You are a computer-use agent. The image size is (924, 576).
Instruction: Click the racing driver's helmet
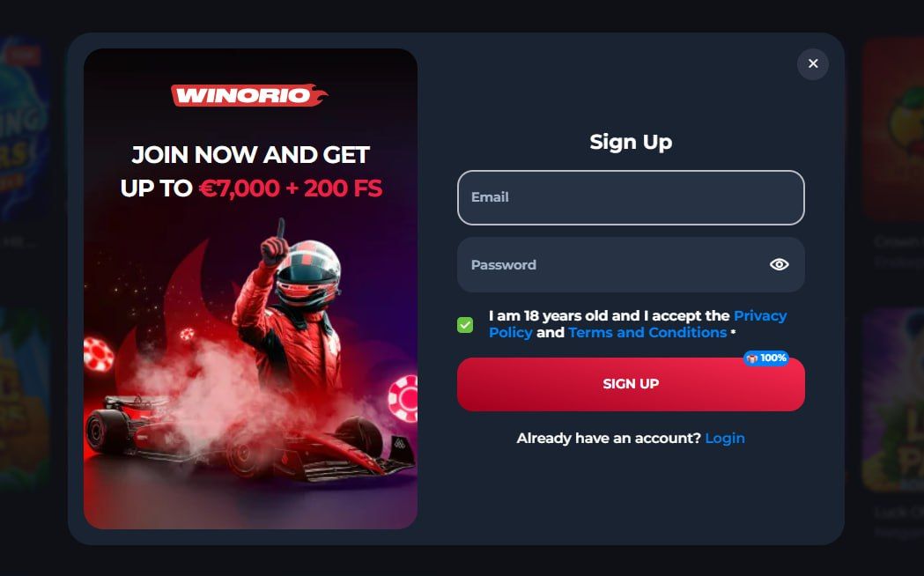[x=307, y=270]
